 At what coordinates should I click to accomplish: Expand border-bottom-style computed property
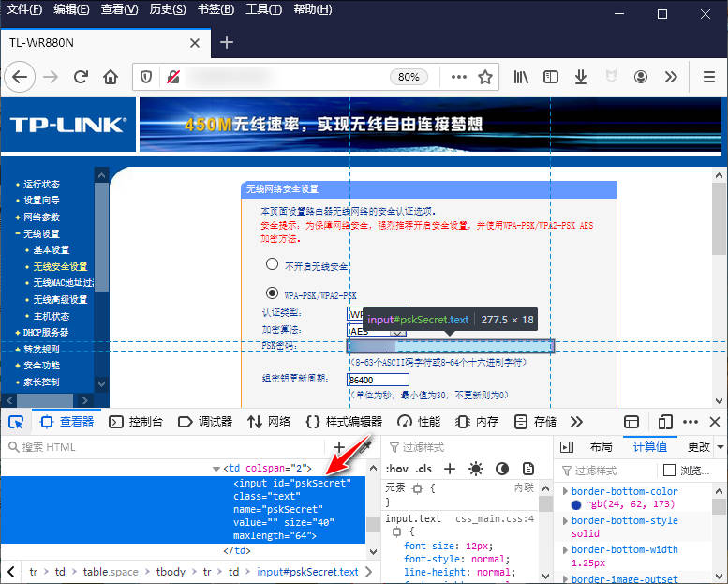[565, 521]
